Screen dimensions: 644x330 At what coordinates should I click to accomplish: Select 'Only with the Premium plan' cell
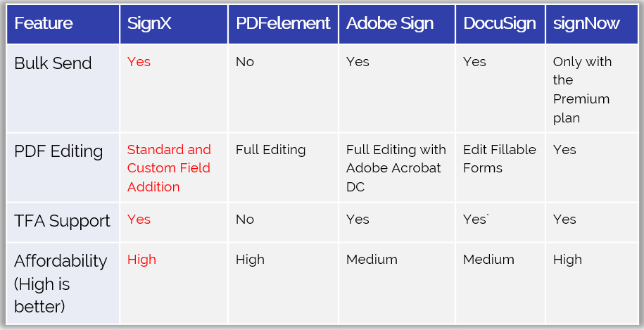582,89
